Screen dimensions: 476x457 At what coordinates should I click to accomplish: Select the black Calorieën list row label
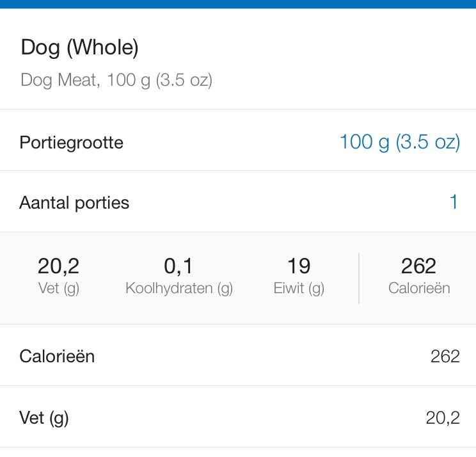[x=57, y=356]
